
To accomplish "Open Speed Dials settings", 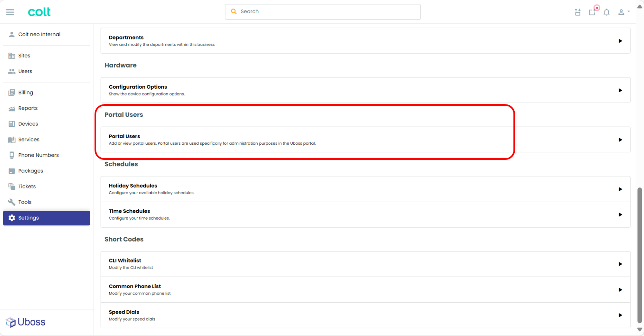I will pos(124,312).
